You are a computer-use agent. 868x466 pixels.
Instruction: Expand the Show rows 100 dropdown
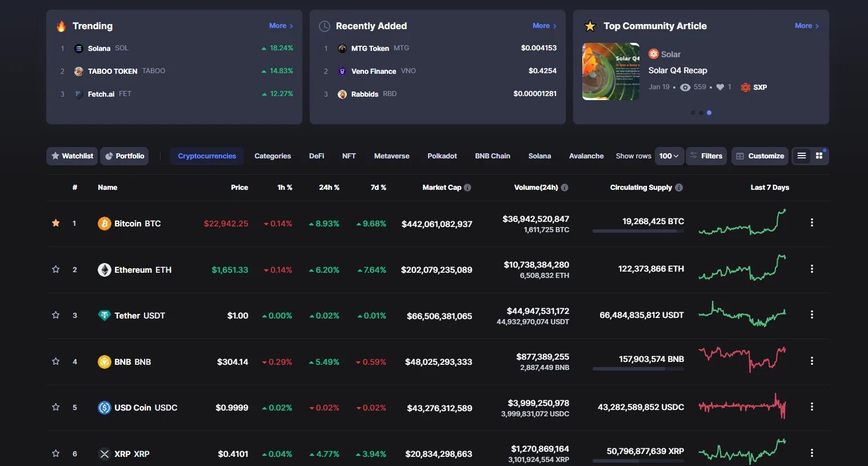tap(669, 156)
